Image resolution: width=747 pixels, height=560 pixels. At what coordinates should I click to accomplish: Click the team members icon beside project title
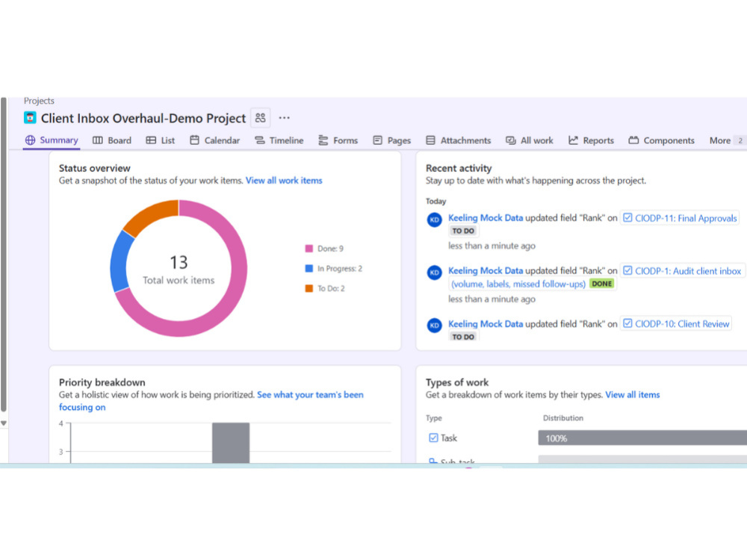pyautogui.click(x=260, y=118)
